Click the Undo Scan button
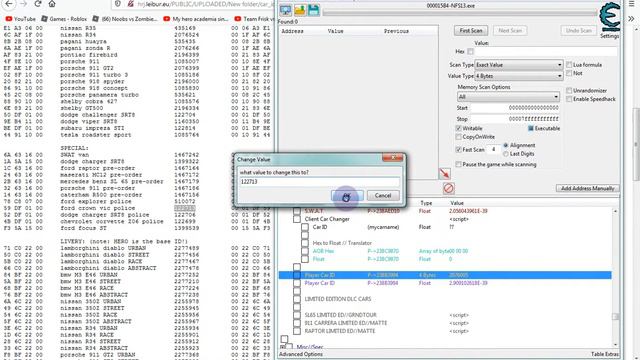 pos(578,31)
